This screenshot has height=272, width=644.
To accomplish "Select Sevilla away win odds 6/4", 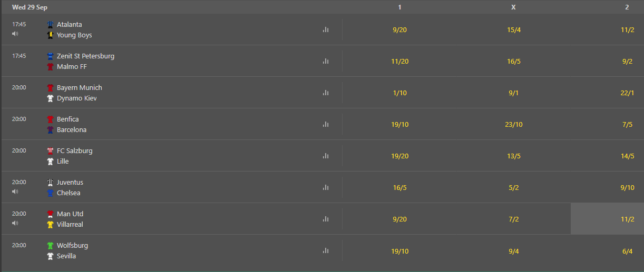I will point(627,251).
